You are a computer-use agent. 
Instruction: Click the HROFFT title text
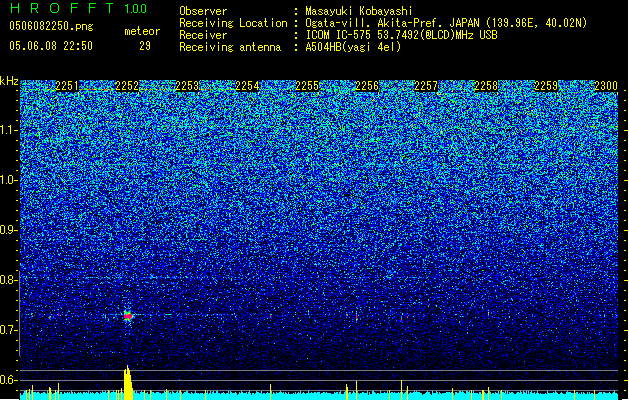(x=62, y=8)
